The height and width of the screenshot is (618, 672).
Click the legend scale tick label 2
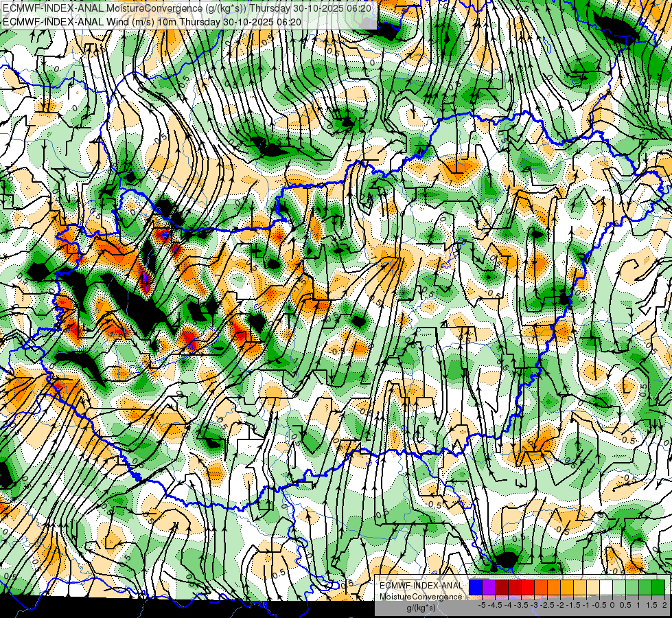point(664,605)
